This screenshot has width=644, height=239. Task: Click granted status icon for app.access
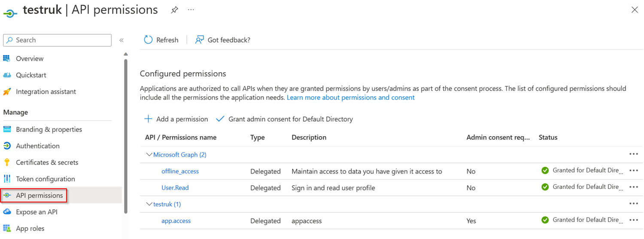point(545,220)
